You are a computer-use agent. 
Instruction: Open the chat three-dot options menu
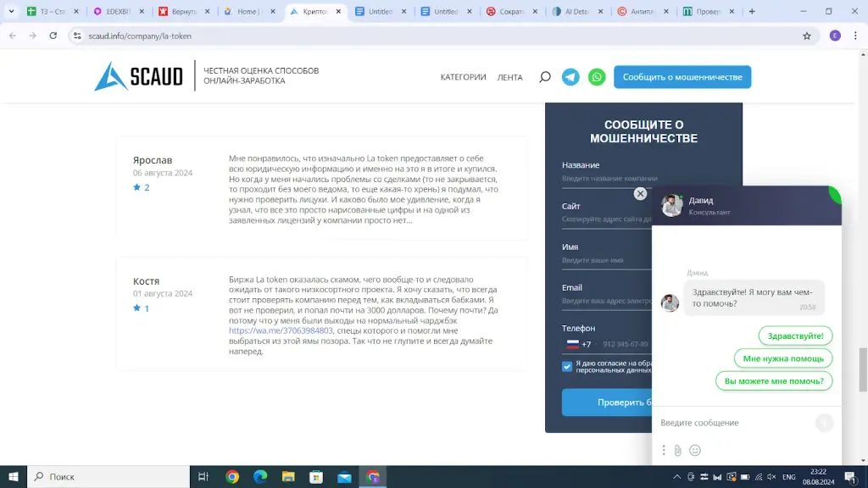(663, 450)
